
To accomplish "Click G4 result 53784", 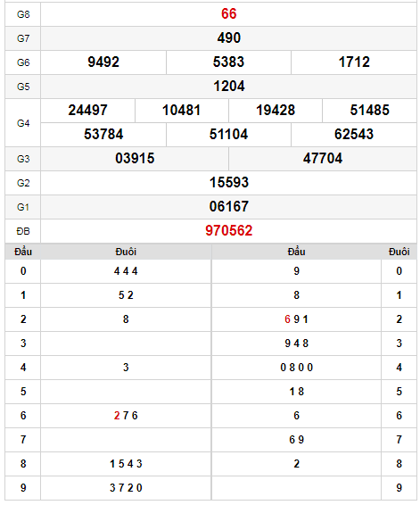I will [103, 135].
